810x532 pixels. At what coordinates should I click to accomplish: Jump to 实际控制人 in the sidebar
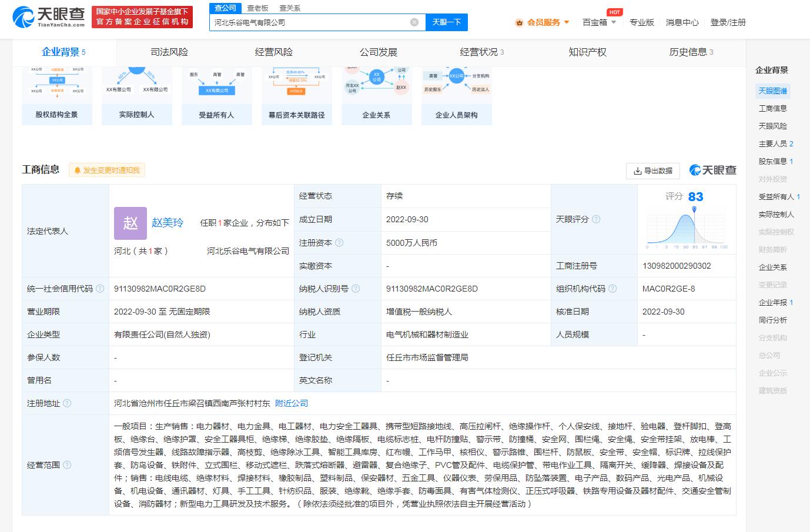(x=776, y=215)
